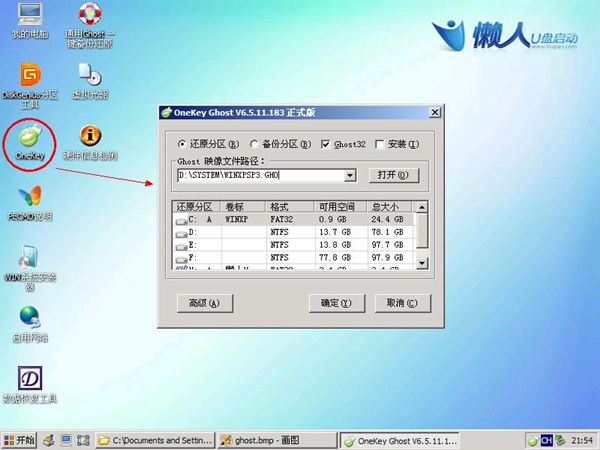Viewport: 600px width, 450px height.
Task: Open DiskGenius分区工具 desktop icon
Action: 30,85
